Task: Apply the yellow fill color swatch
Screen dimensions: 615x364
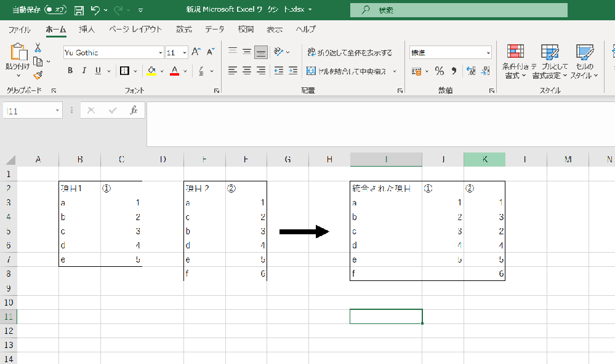Action: [x=151, y=71]
